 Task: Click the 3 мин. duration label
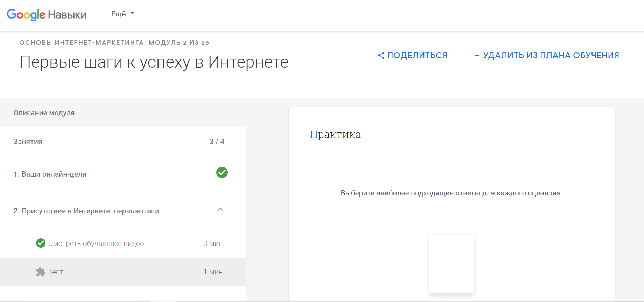(x=214, y=243)
